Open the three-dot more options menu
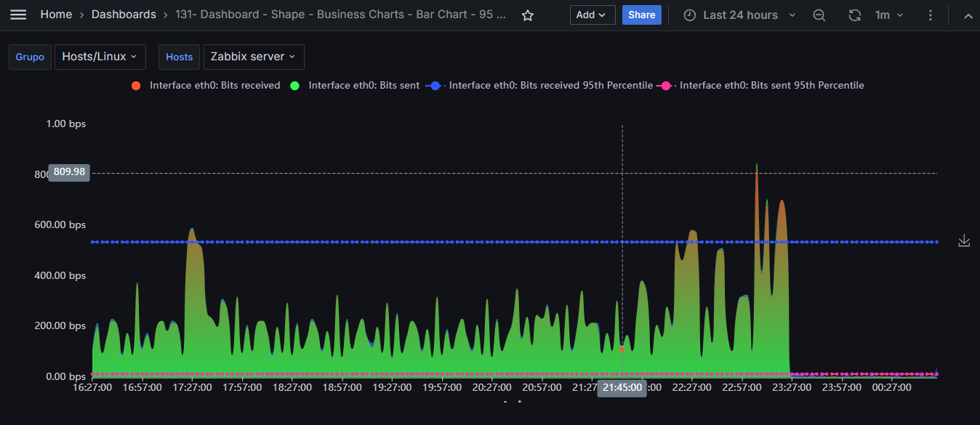The image size is (980, 425). point(931,15)
